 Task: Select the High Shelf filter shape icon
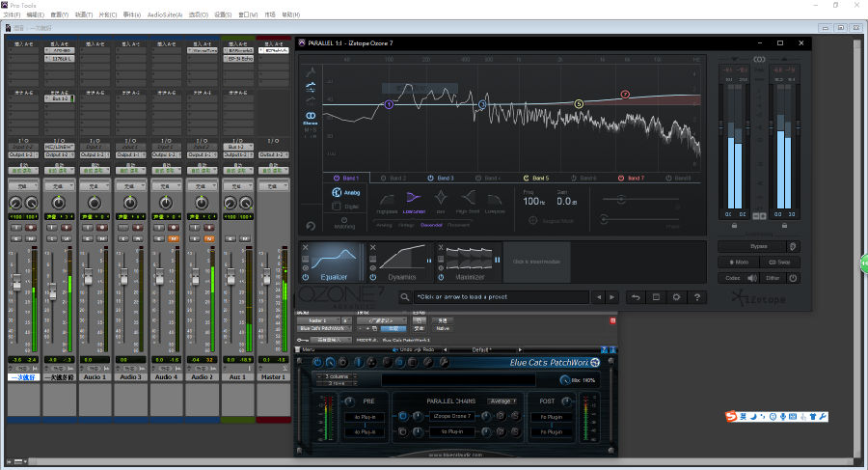point(468,198)
